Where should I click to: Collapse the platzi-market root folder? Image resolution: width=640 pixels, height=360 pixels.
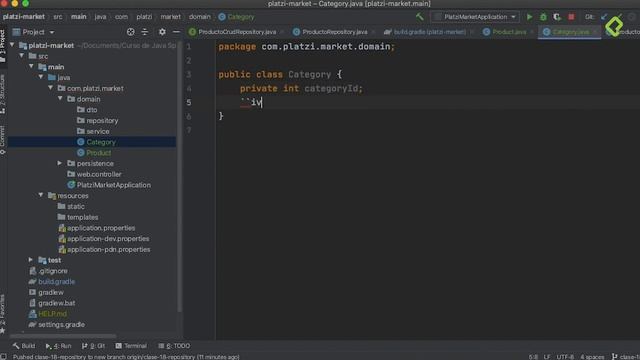12,45
